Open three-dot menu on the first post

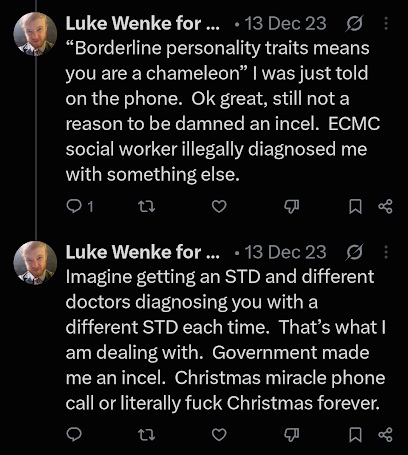click(x=386, y=24)
